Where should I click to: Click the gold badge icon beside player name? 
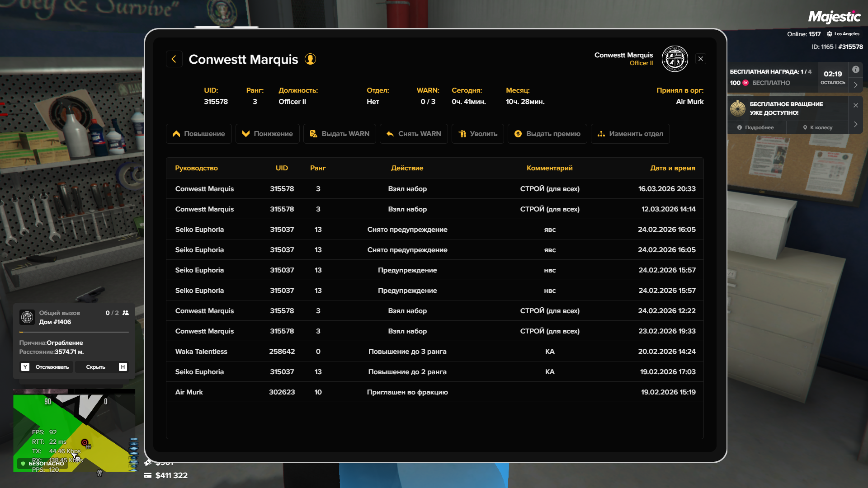(x=310, y=59)
